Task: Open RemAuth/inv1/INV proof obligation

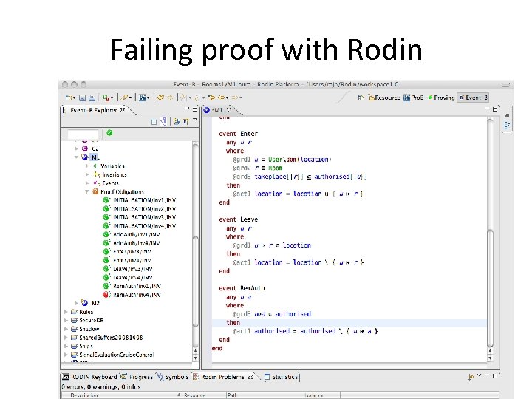Action: point(137,286)
